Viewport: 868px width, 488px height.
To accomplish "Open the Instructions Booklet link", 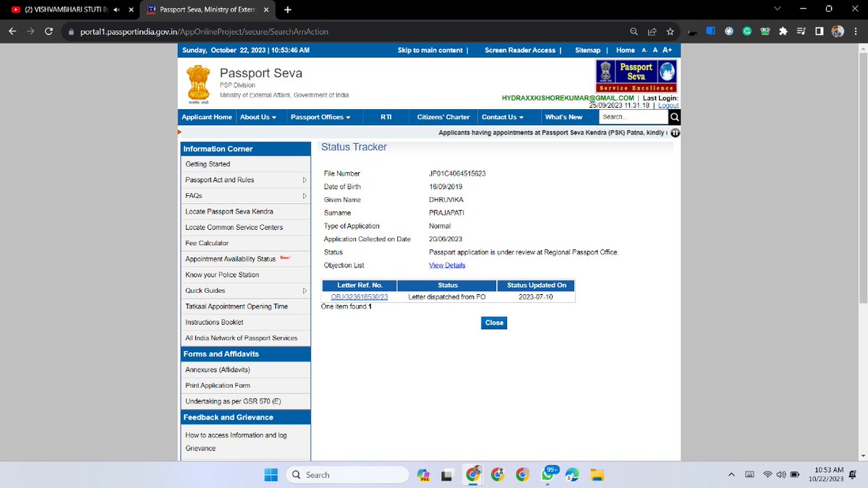I will point(214,322).
